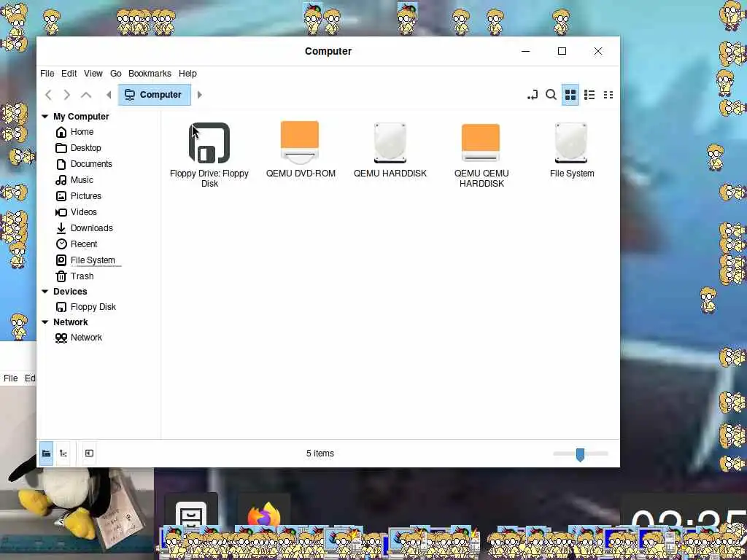Viewport: 747px width, 560px height.
Task: Click the Network section heading
Action: [71, 322]
